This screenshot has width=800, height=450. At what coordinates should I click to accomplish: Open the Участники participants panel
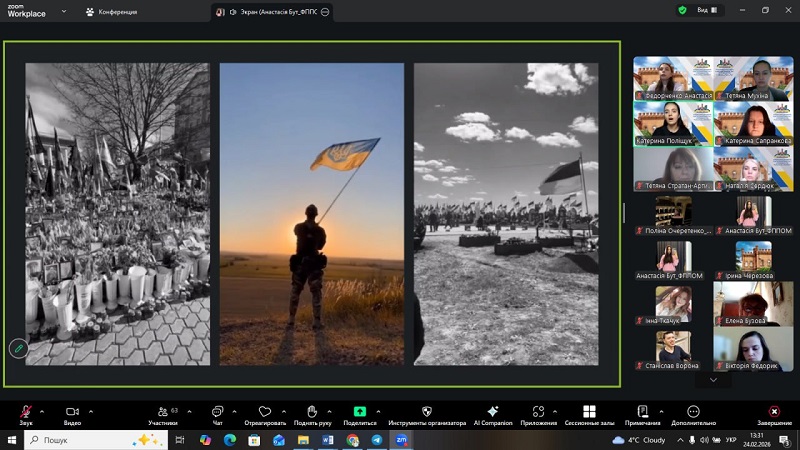(x=163, y=412)
